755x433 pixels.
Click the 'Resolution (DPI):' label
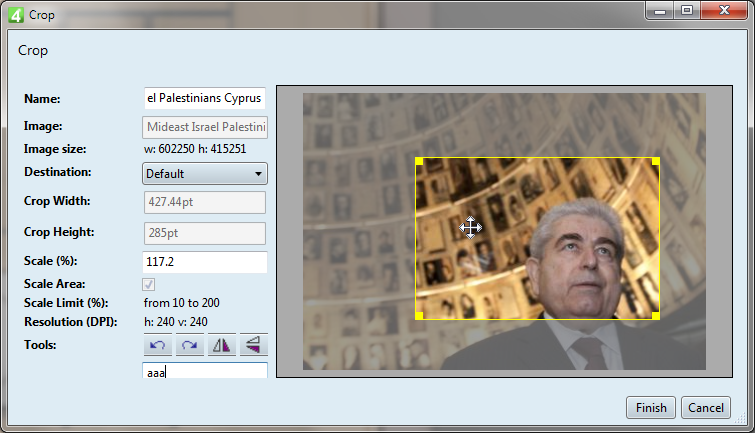point(71,322)
